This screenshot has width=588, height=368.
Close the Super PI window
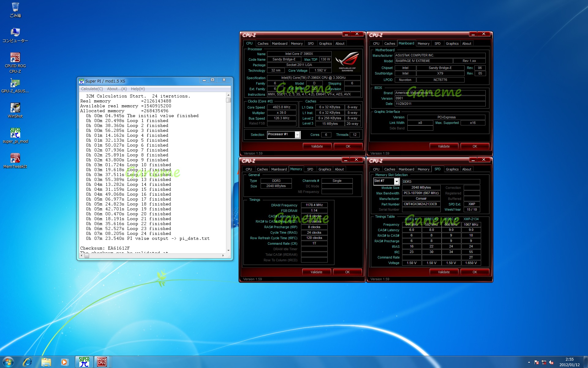pyautogui.click(x=224, y=80)
